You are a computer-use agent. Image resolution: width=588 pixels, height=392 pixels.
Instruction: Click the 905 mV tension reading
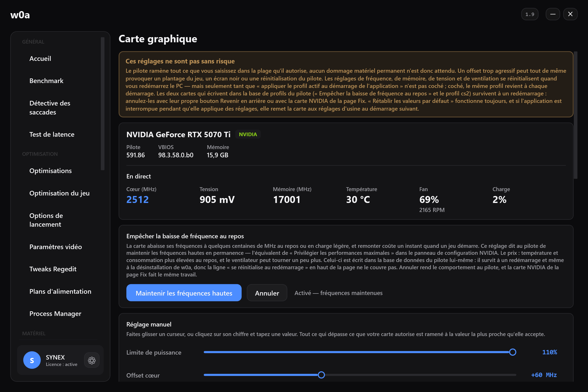pyautogui.click(x=217, y=200)
